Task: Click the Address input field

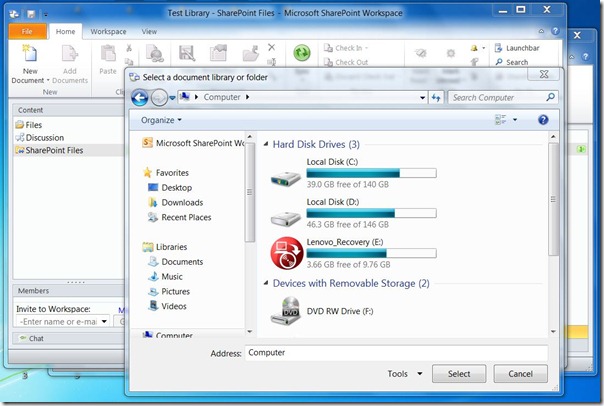Action: click(x=396, y=353)
